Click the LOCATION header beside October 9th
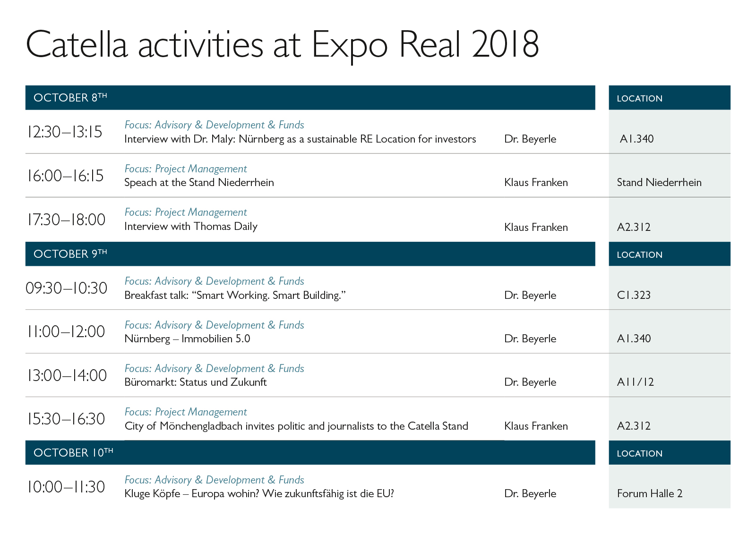756x534 pixels. [670, 254]
